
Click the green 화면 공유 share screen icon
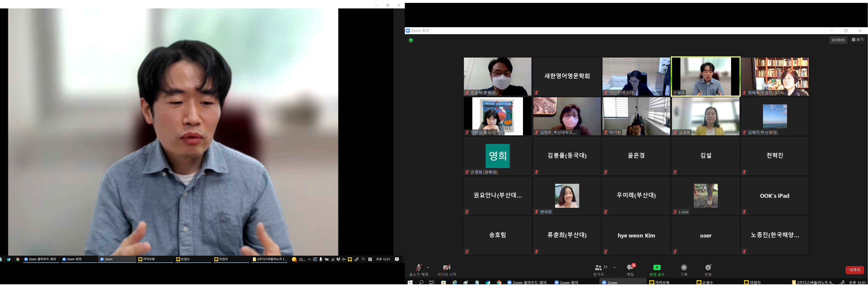click(x=657, y=267)
